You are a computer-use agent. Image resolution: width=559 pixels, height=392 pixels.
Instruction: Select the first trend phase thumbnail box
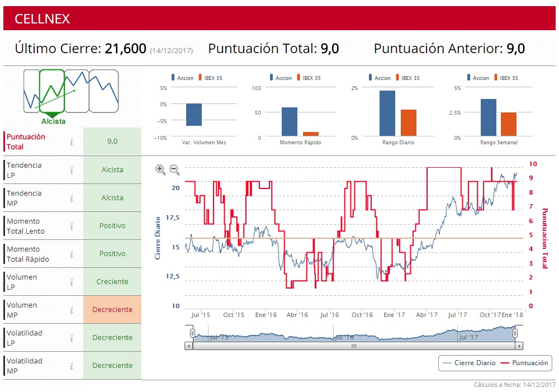[31, 91]
